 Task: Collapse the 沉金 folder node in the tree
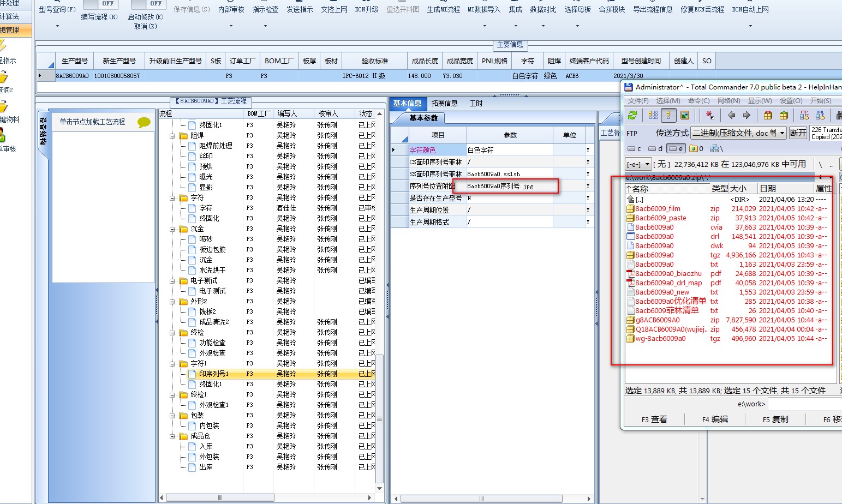(172, 229)
